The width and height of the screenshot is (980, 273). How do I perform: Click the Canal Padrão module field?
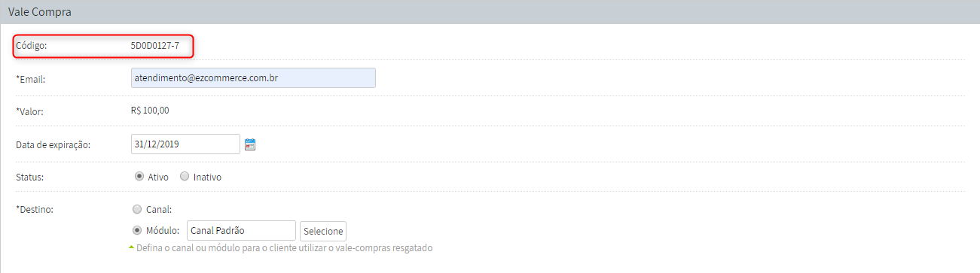tap(241, 230)
